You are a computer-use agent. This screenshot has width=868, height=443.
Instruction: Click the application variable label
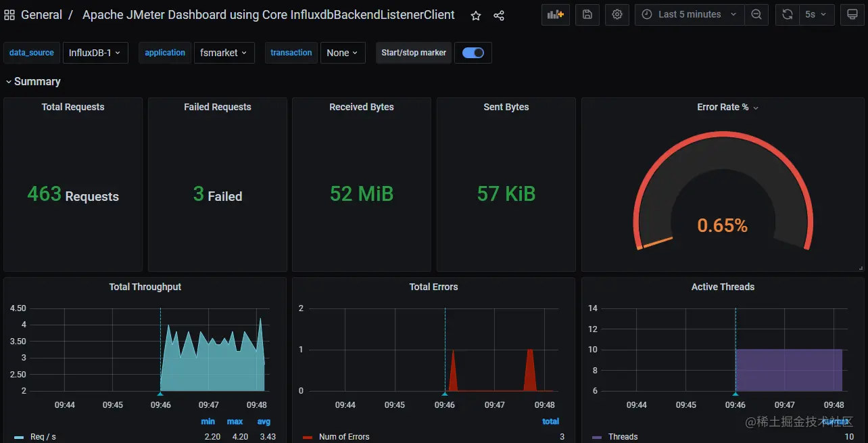[165, 53]
